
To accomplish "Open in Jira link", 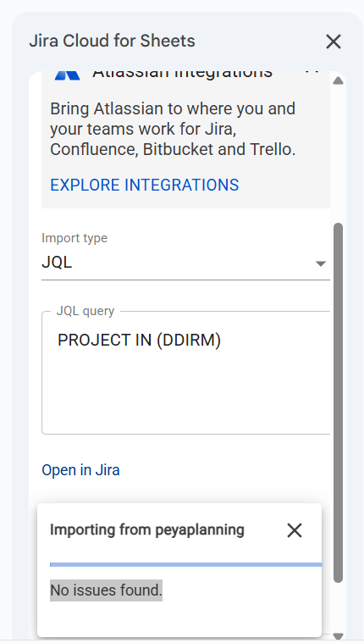I will (80, 470).
